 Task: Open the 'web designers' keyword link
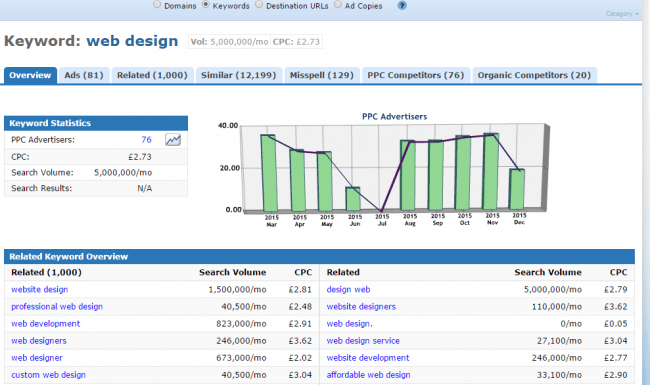tap(39, 341)
